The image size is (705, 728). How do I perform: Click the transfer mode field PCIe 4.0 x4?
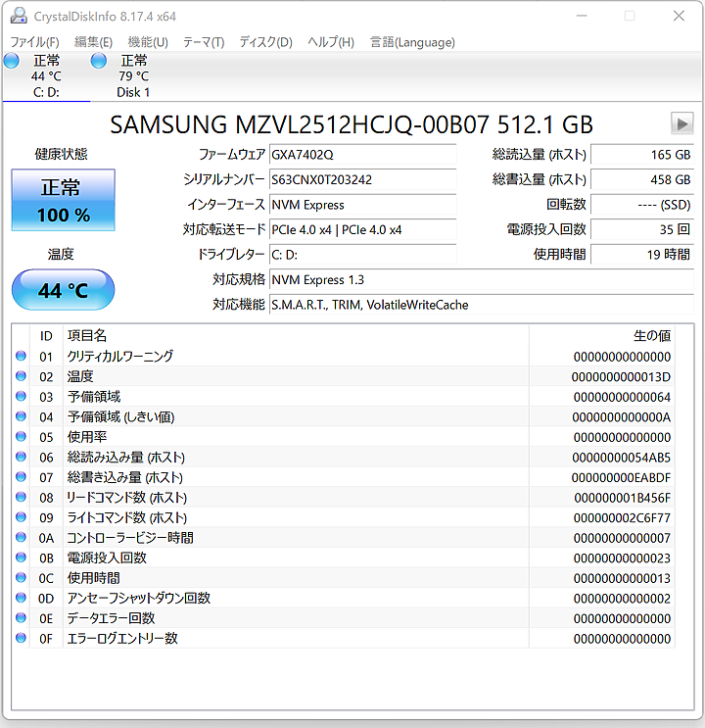(362, 230)
